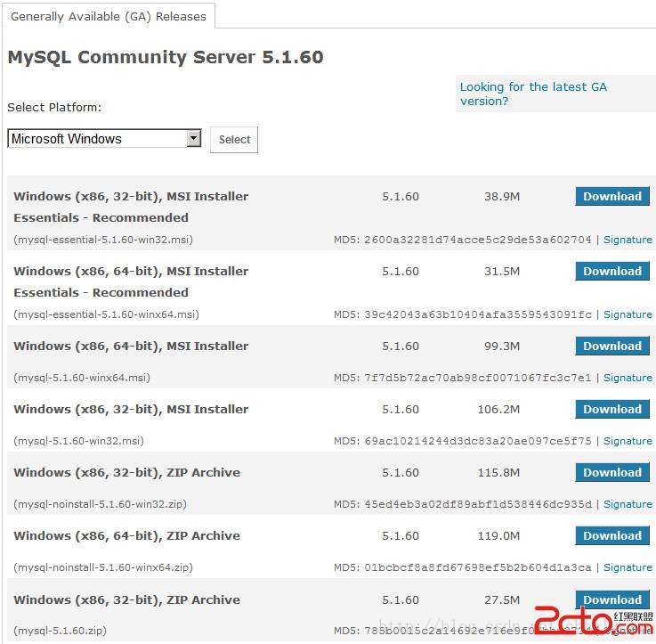This screenshot has width=656, height=644.
Task: Download the 119.0M 64-bit ZIP Archive
Action: [611, 536]
